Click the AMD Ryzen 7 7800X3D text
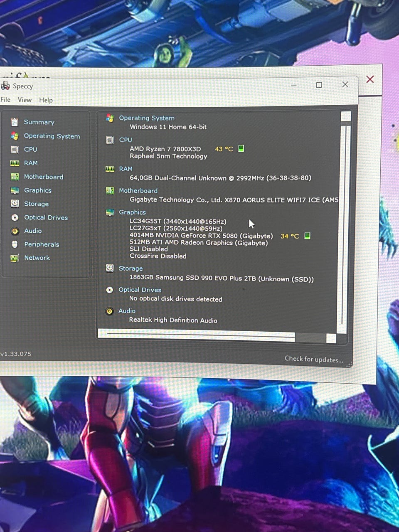 (165, 149)
